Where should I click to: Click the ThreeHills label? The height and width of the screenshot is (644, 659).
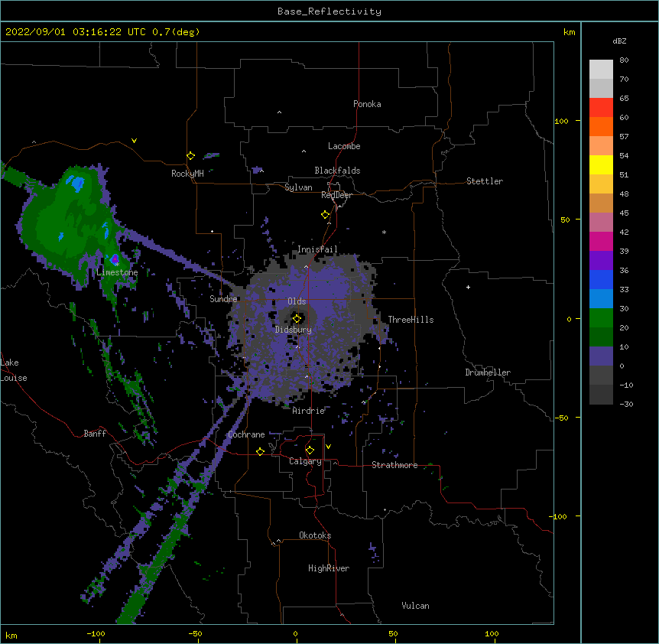click(411, 320)
